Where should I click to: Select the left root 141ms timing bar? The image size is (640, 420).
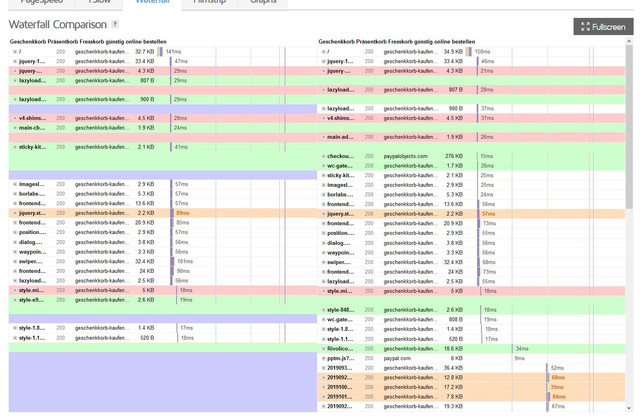coord(160,52)
